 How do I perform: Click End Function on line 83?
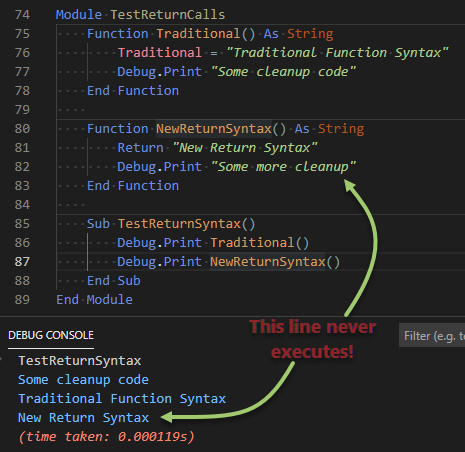coord(133,186)
